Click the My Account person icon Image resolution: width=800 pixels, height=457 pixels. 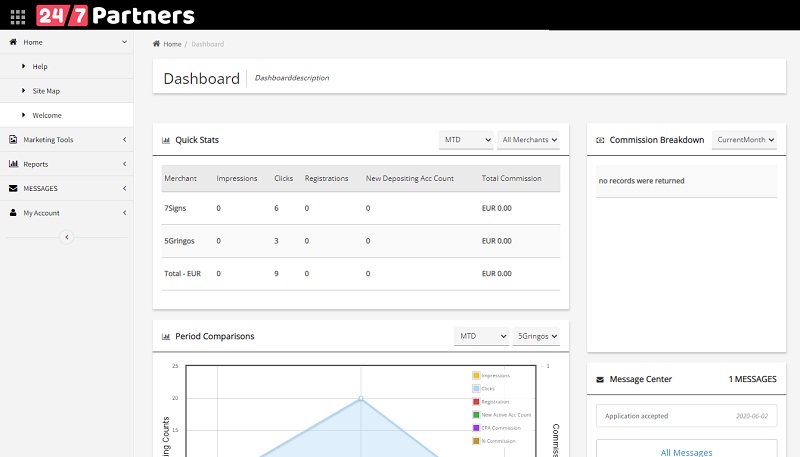(x=13, y=213)
